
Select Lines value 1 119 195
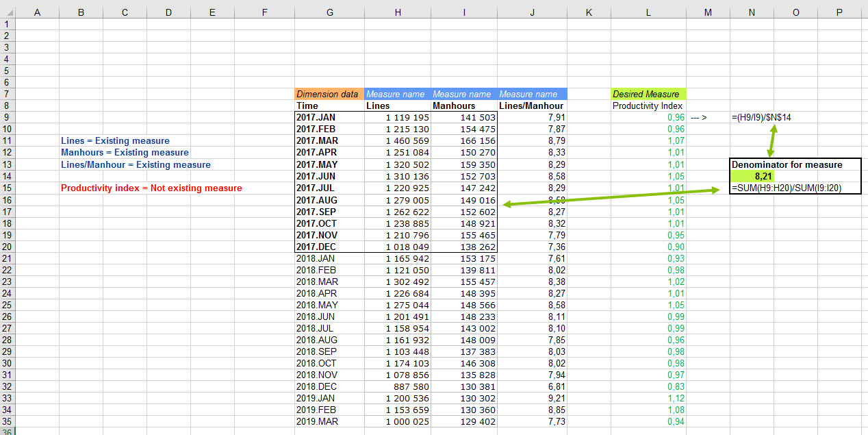(397, 117)
